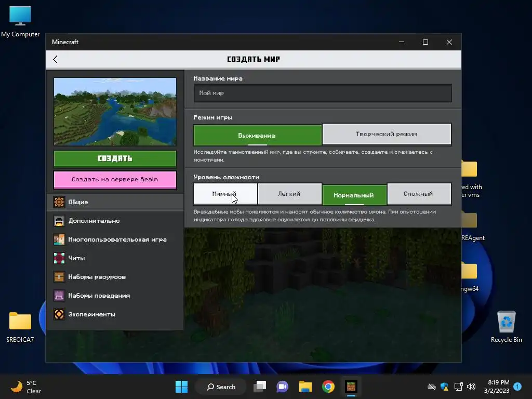Go back with the arrow beside Создать мир
This screenshot has width=532, height=399.
(55, 59)
